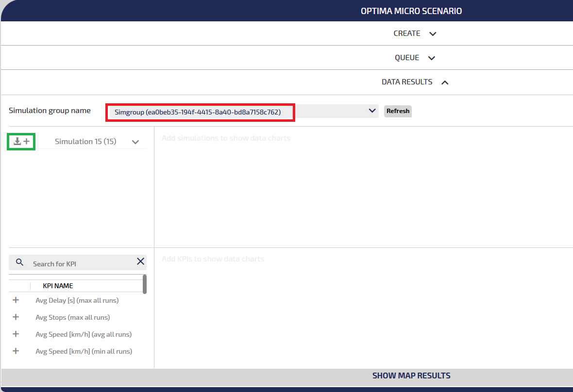Image resolution: width=573 pixels, height=392 pixels.
Task: Add Avg Stops (max all runs) KPI
Action: pyautogui.click(x=16, y=317)
